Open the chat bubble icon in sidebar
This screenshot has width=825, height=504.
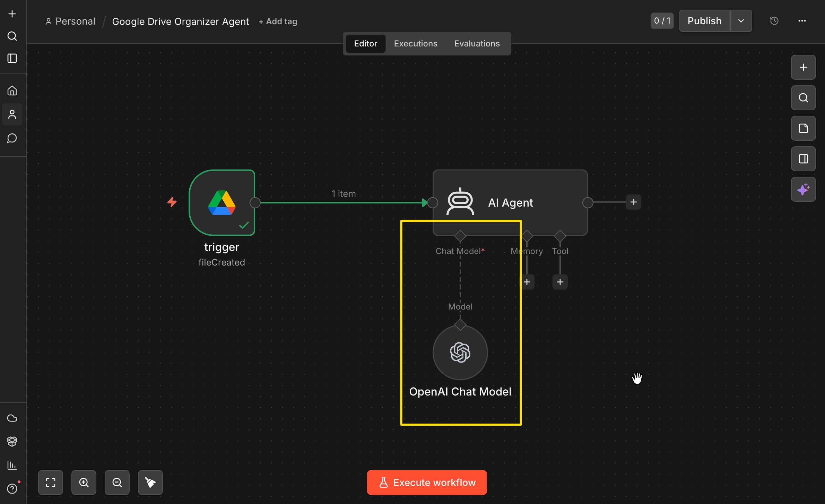tap(12, 138)
